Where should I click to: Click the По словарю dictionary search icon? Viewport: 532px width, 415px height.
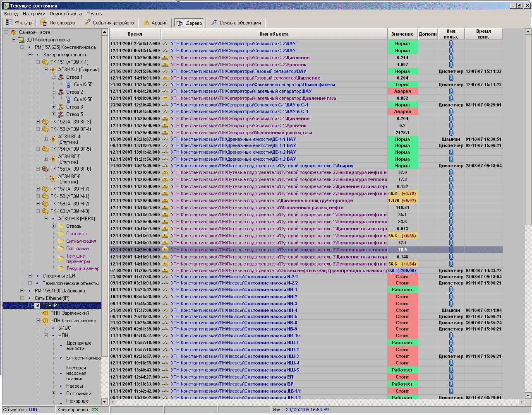pos(43,23)
